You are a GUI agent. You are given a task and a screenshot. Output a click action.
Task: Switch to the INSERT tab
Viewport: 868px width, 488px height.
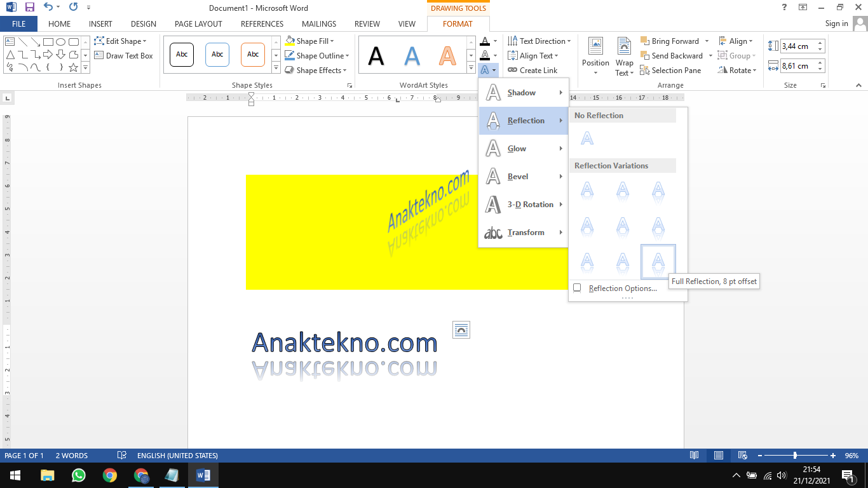100,24
